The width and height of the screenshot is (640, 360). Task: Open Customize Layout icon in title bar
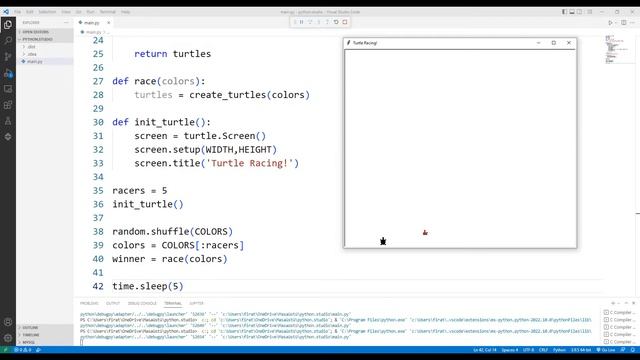pyautogui.click(x=589, y=12)
